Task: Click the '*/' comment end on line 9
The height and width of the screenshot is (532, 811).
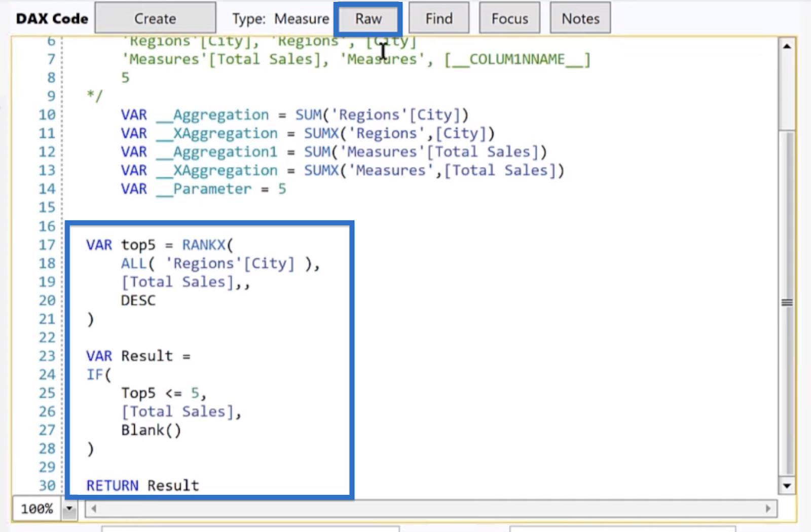Action: pos(95,96)
